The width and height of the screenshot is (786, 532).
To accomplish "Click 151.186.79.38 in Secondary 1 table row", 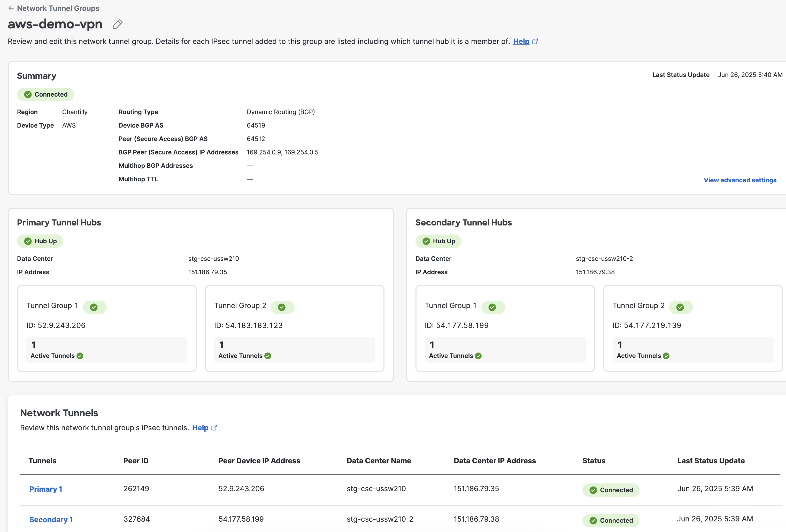I will (x=476, y=519).
